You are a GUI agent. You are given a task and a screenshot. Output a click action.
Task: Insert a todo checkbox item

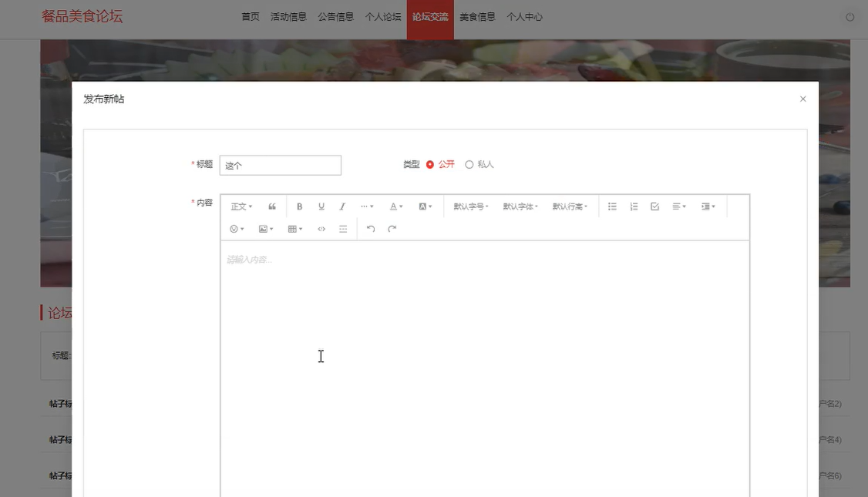[x=655, y=207]
